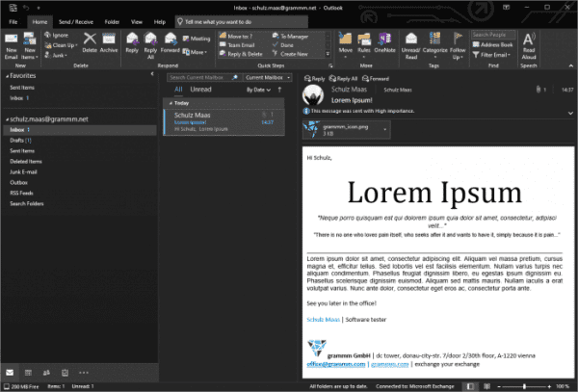
Task: Open the More respond options dropdown
Action: tap(195, 52)
